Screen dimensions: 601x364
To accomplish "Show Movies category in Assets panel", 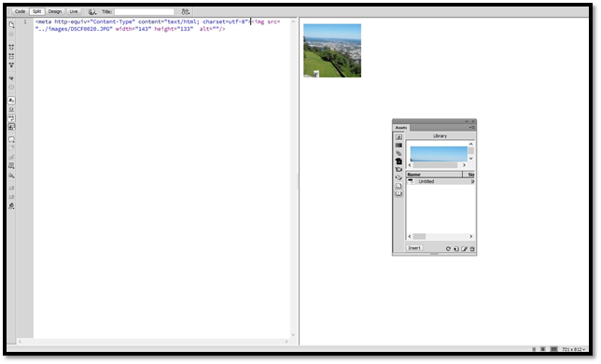I will coord(398,169).
